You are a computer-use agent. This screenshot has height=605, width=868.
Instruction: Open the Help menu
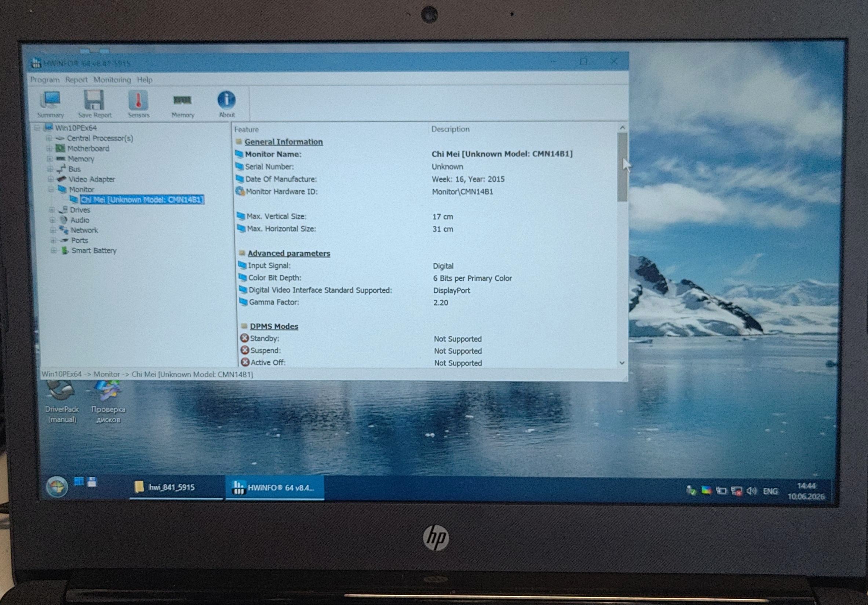145,80
